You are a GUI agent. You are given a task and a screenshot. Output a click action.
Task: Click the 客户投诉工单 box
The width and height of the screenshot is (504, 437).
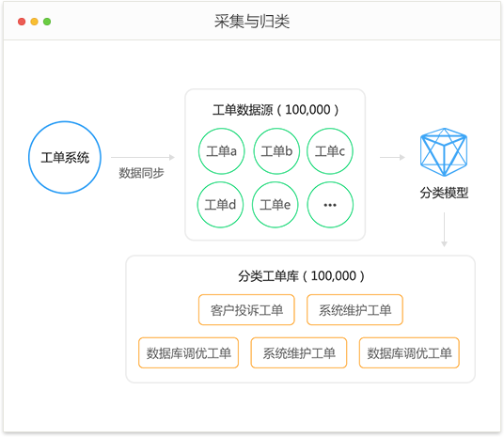point(246,310)
